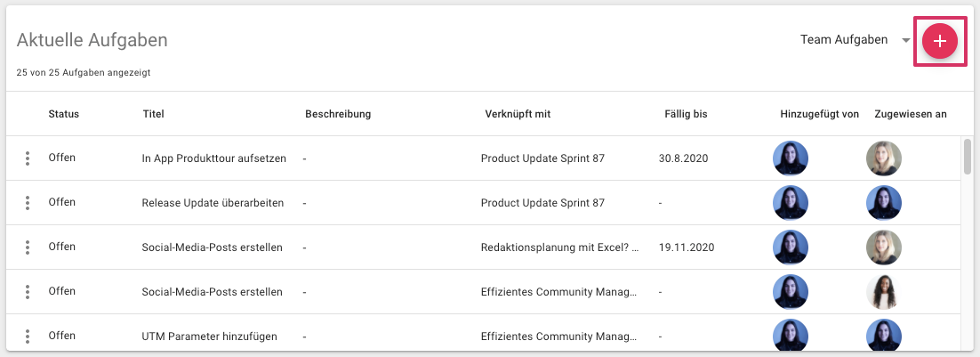The height and width of the screenshot is (357, 980).
Task: Click the dropdown arrow beside Team Aufgaben
Action: pyautogui.click(x=905, y=41)
